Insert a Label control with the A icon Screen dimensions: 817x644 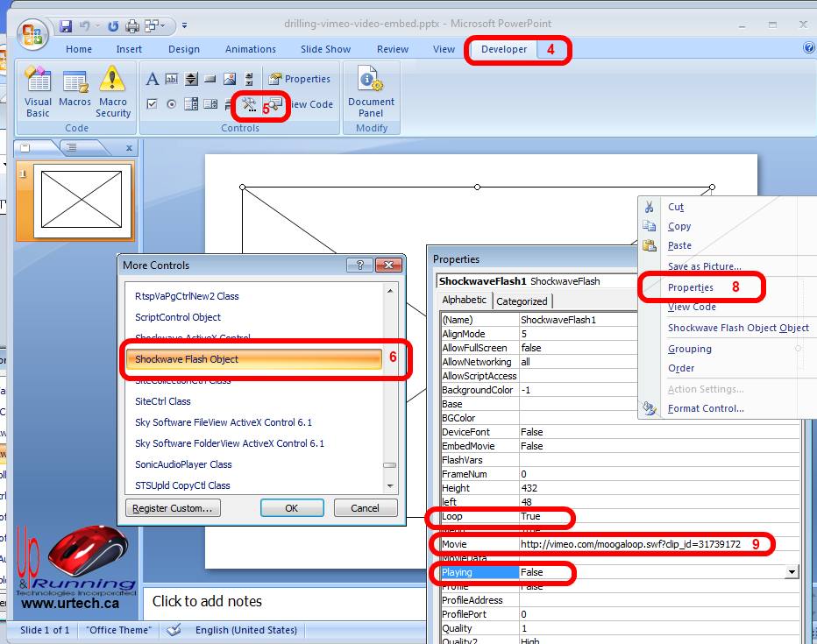153,79
